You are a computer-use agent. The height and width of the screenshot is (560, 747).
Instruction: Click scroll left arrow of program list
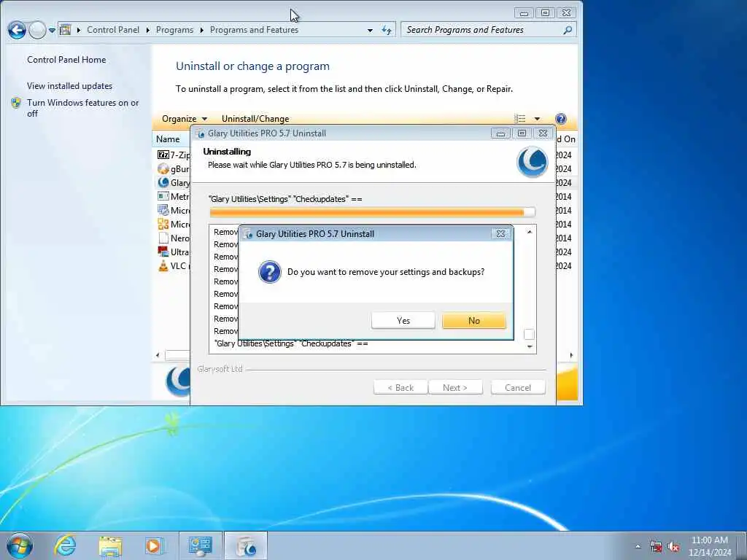click(x=158, y=355)
